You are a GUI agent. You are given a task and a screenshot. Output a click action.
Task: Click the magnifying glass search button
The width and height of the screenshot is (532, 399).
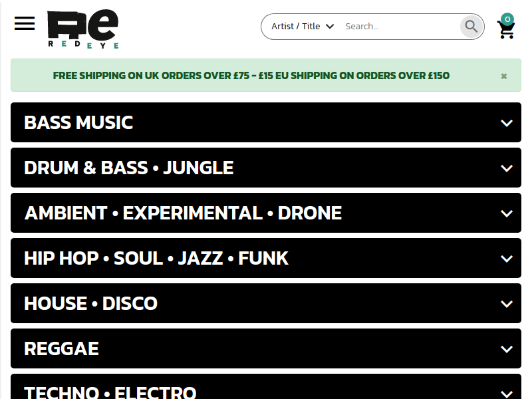(471, 26)
